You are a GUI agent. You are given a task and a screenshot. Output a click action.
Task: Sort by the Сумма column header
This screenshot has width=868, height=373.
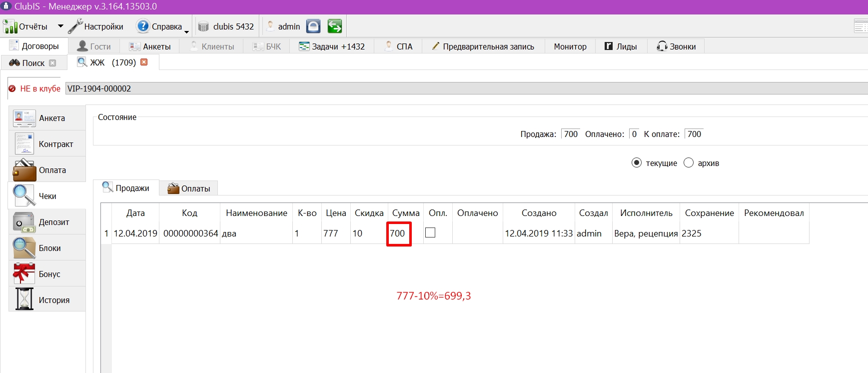coord(406,213)
